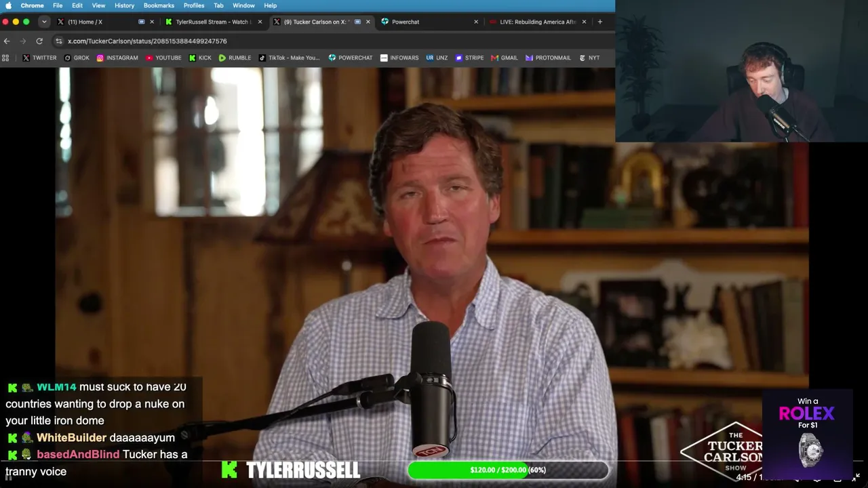Screen dimensions: 868x488
Task: Exit fullscreen on the video player
Action: [856, 478]
